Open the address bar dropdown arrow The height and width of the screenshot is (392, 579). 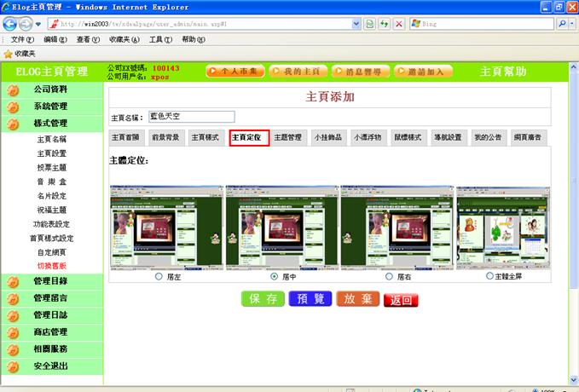coord(356,24)
